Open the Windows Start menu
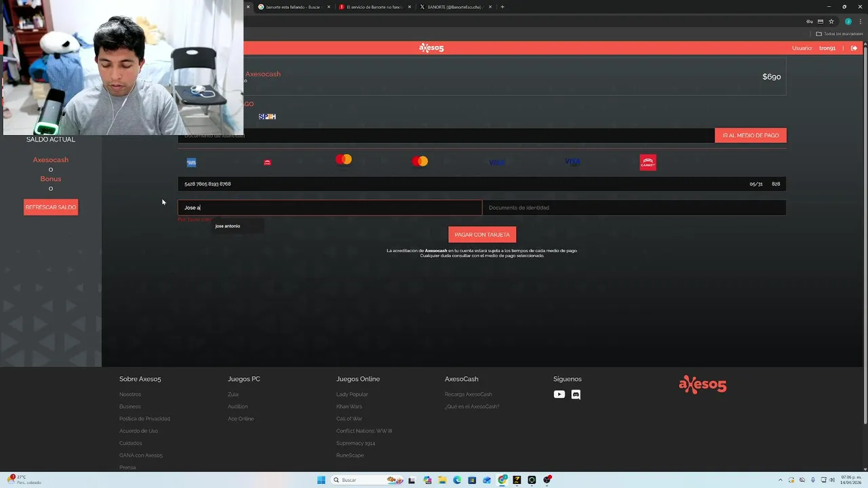The image size is (868, 488). click(x=321, y=480)
